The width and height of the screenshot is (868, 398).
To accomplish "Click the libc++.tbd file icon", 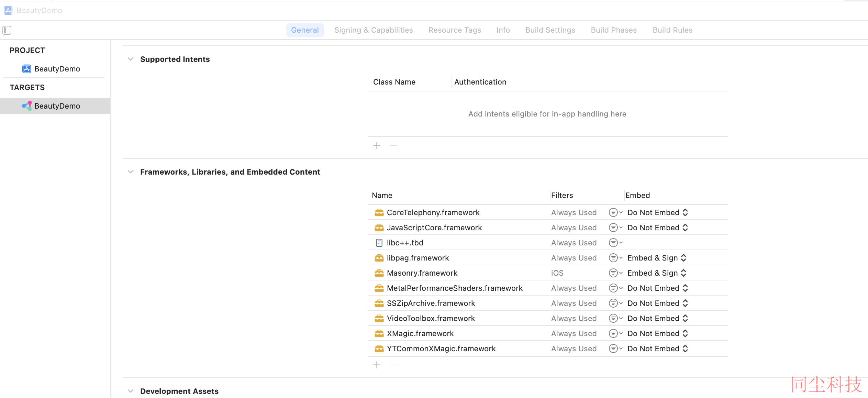I will click(x=379, y=243).
